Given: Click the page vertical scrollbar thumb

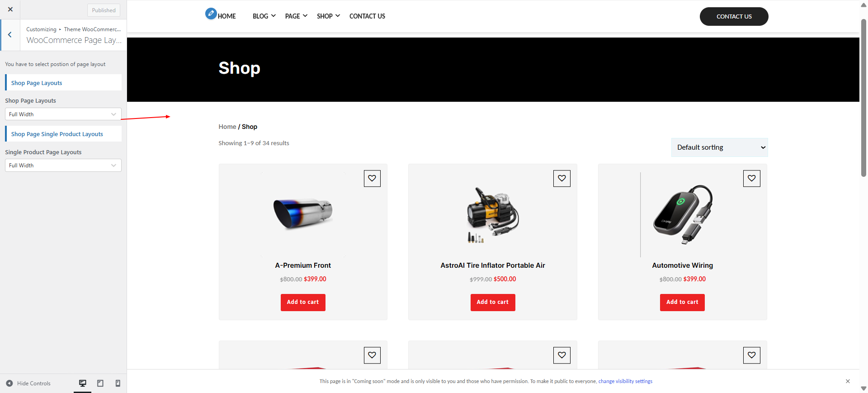Looking at the screenshot, I should tap(863, 97).
